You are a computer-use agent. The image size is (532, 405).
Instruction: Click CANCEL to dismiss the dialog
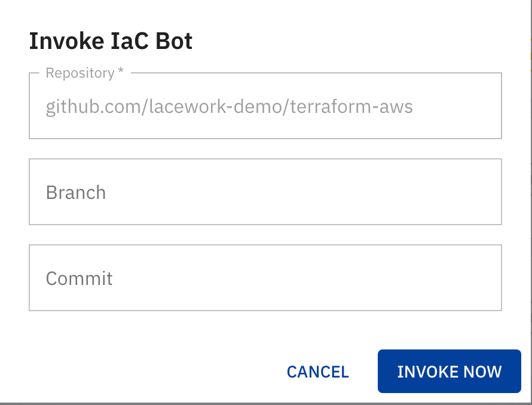317,371
